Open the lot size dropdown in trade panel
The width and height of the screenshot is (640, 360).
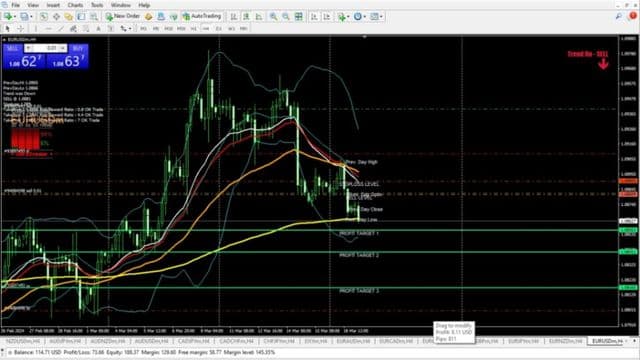(62, 48)
